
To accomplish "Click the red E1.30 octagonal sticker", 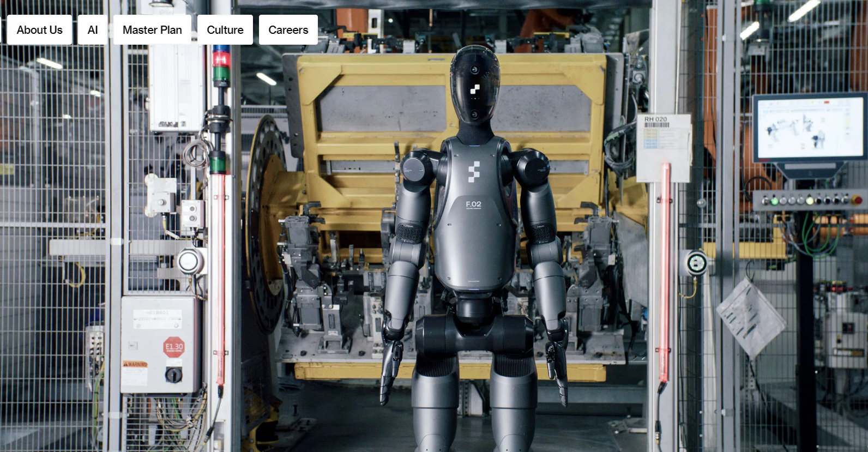I will point(174,347).
